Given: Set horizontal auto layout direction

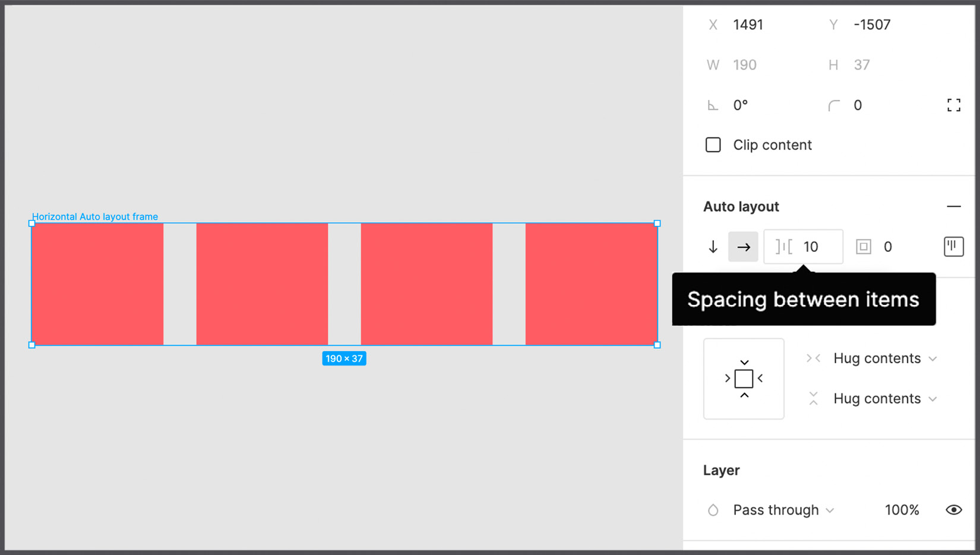Looking at the screenshot, I should [x=743, y=247].
